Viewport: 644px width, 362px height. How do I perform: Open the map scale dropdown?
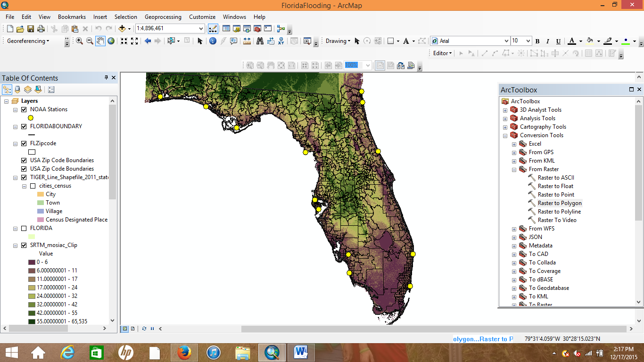click(x=201, y=29)
